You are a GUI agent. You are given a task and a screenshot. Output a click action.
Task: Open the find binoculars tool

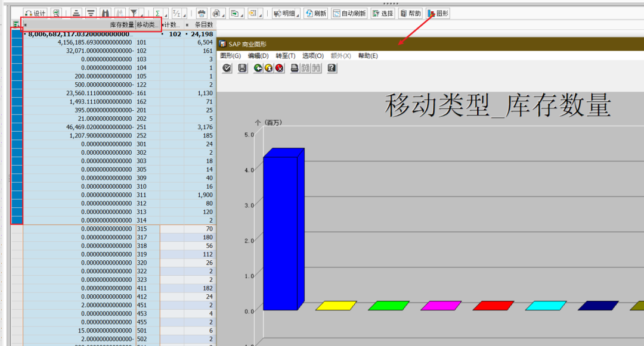[105, 14]
